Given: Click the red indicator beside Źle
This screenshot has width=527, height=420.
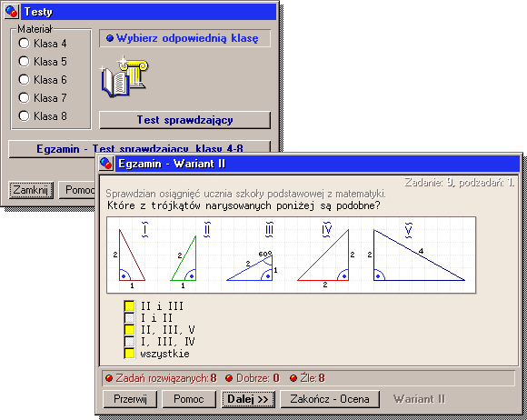Looking at the screenshot, I should [x=293, y=378].
